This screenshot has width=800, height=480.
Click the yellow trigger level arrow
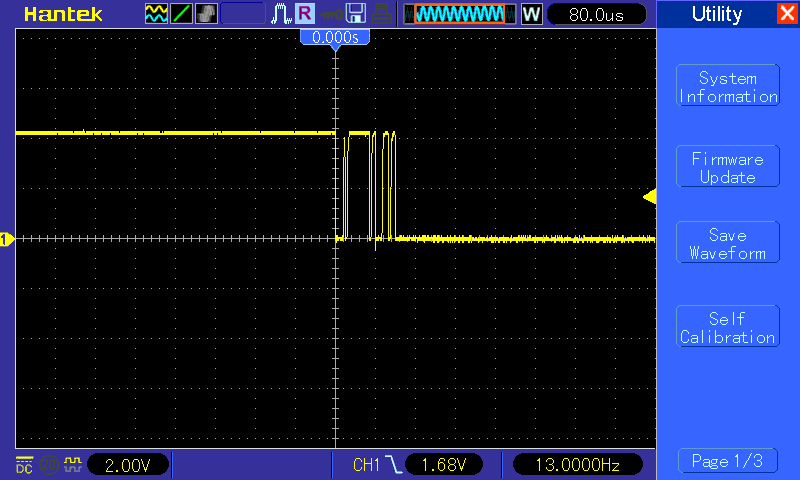tap(649, 196)
